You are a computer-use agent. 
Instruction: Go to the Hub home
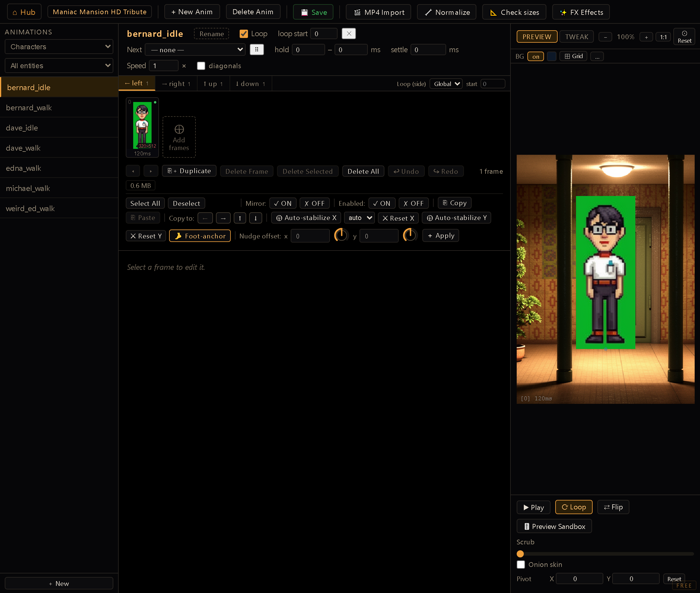tap(24, 12)
